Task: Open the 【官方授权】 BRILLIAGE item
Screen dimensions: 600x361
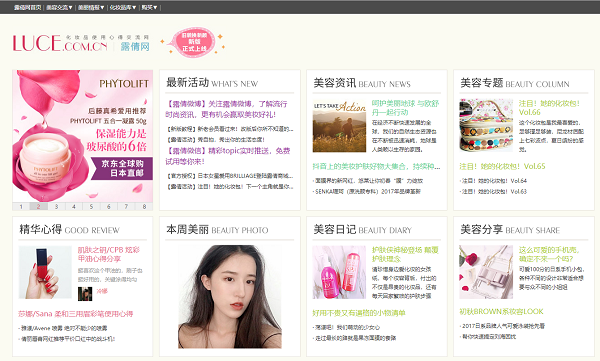Action: (230, 176)
